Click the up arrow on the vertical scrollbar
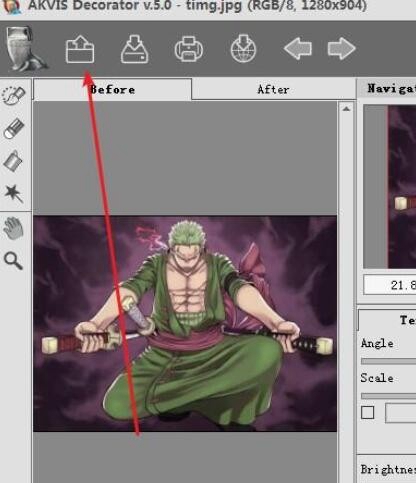 346,109
